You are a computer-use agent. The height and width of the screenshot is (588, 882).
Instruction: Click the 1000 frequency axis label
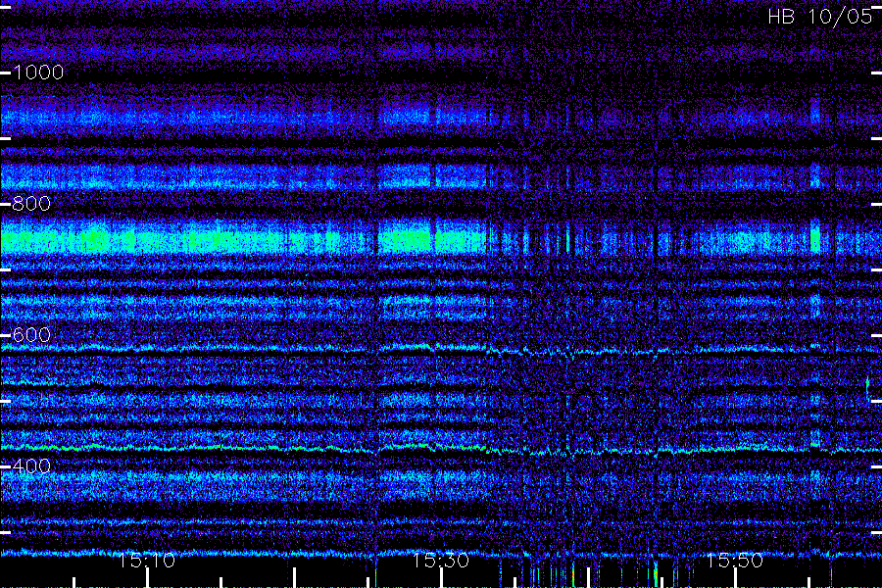[38, 72]
